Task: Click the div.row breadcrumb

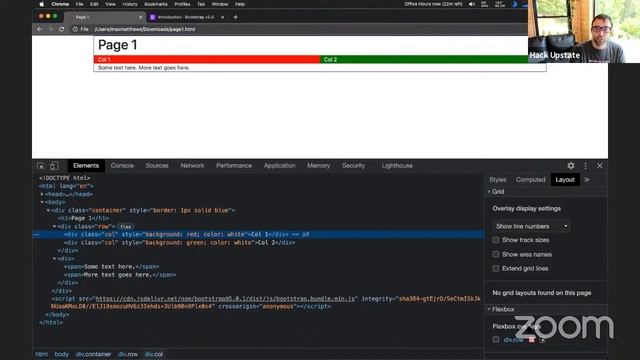Action: (x=128, y=354)
